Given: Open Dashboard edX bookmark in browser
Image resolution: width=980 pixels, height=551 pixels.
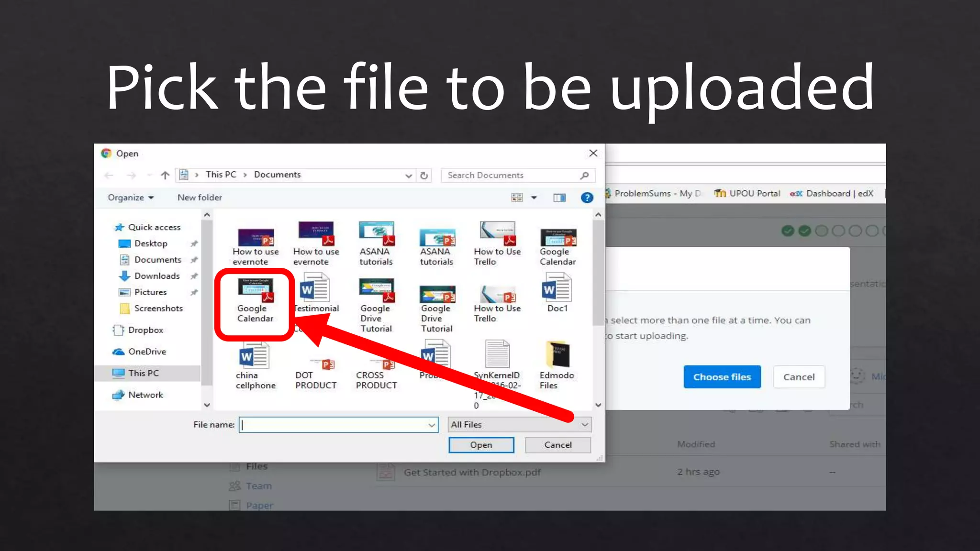Looking at the screenshot, I should click(x=832, y=193).
